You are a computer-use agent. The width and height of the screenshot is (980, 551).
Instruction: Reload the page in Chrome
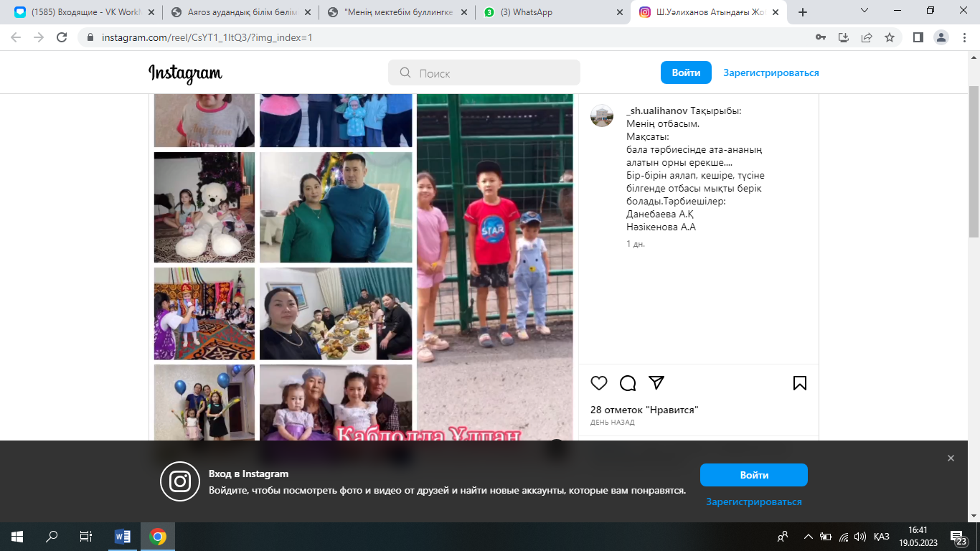(x=62, y=37)
